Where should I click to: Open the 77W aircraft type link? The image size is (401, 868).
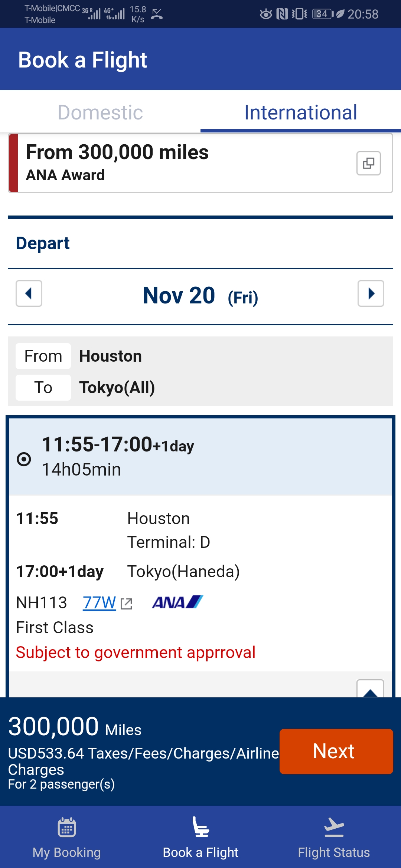coord(99,603)
